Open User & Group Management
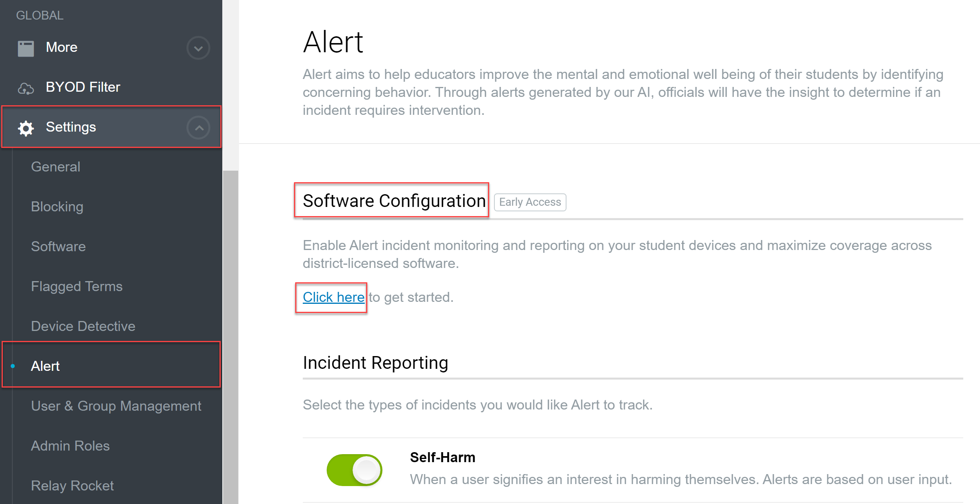The height and width of the screenshot is (504, 980). point(116,406)
